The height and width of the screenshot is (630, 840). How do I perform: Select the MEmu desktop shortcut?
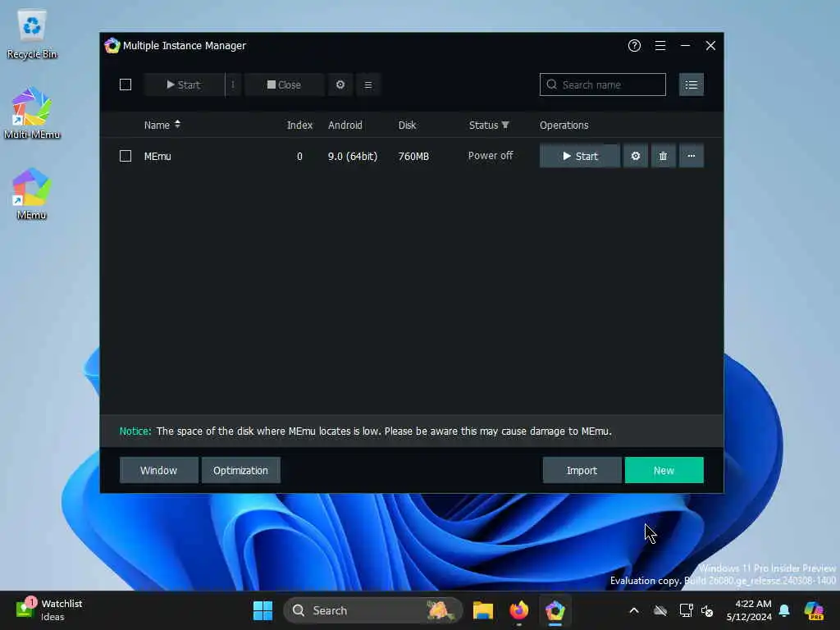pos(32,194)
